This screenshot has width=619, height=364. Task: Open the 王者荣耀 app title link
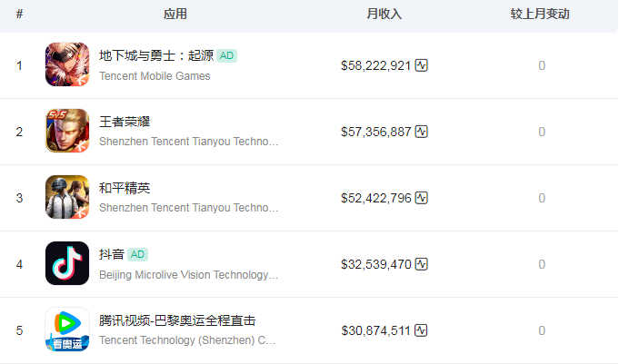(x=124, y=123)
